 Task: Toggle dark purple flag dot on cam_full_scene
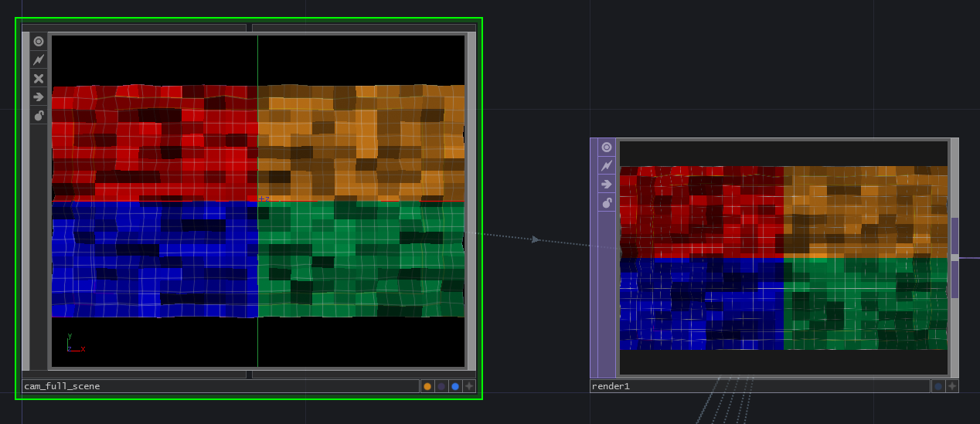441,386
